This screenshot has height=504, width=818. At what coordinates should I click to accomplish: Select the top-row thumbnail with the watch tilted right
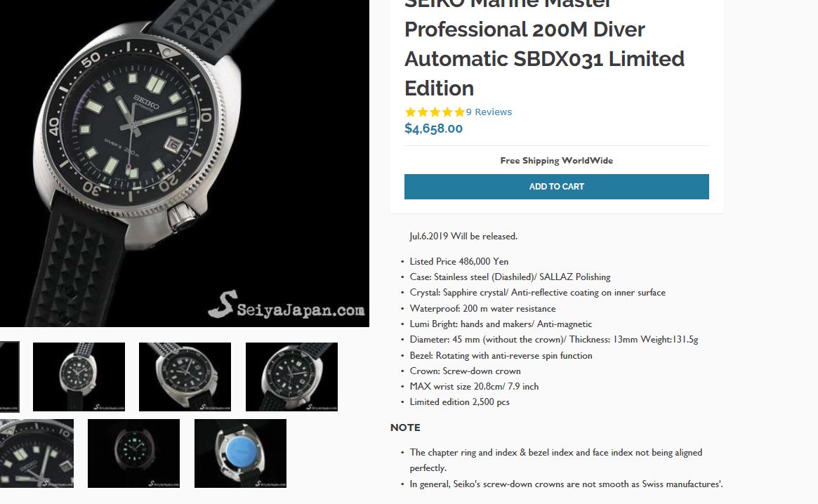click(x=291, y=377)
